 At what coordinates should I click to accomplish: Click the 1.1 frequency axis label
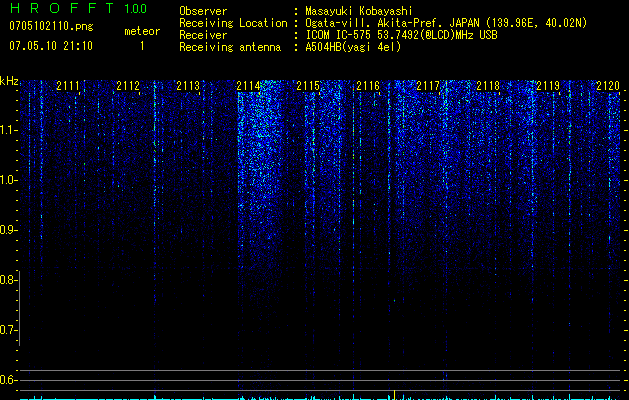[8, 130]
